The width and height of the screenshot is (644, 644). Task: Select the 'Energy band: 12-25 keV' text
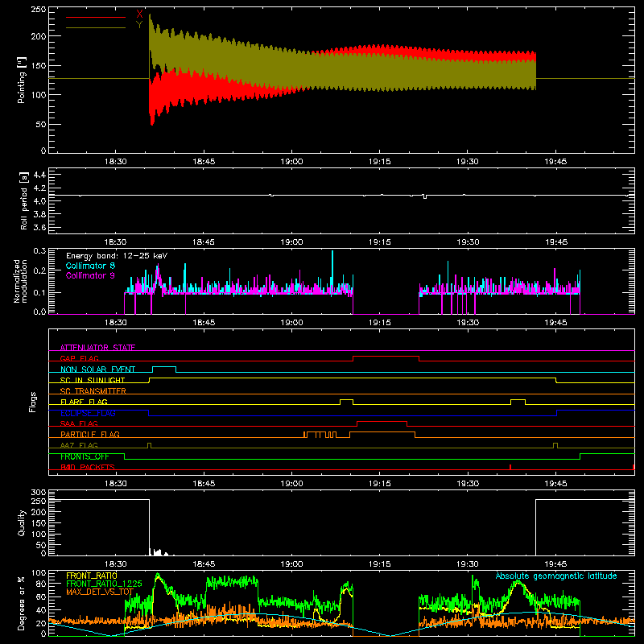point(117,256)
